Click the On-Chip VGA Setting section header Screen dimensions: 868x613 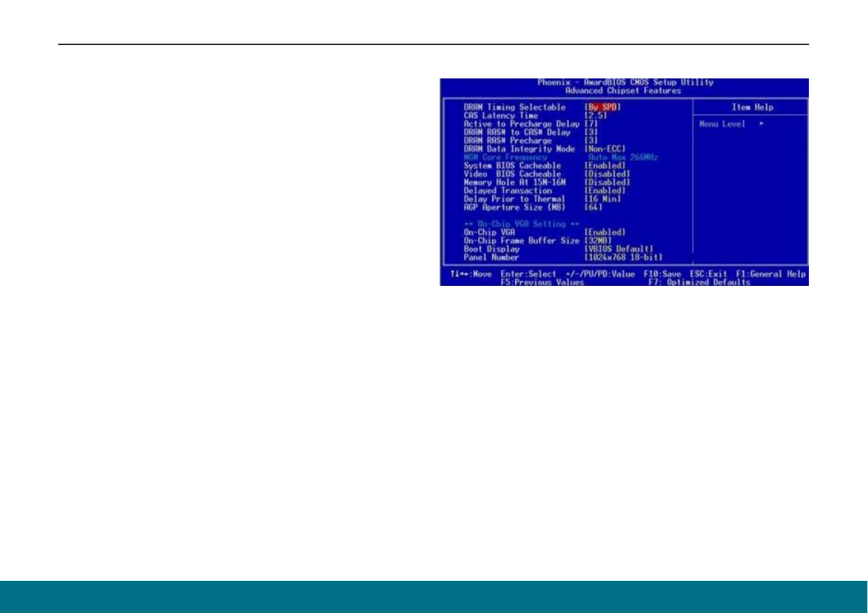pyautogui.click(x=522, y=224)
